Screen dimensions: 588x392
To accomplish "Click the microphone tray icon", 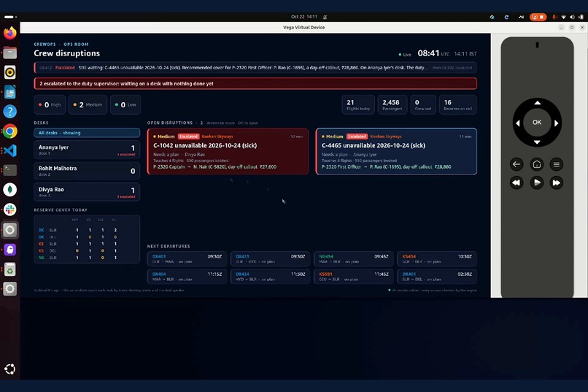I will click(554, 17).
